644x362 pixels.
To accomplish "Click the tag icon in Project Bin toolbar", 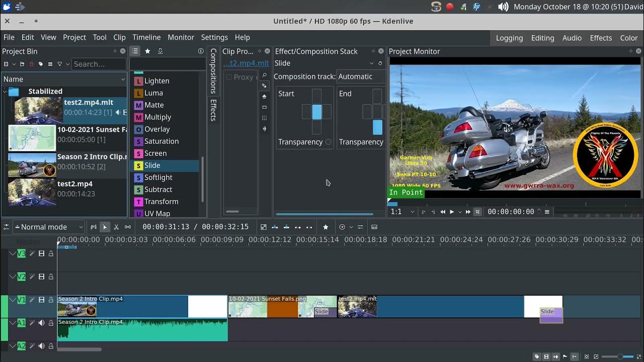I will pyautogui.click(x=41, y=64).
